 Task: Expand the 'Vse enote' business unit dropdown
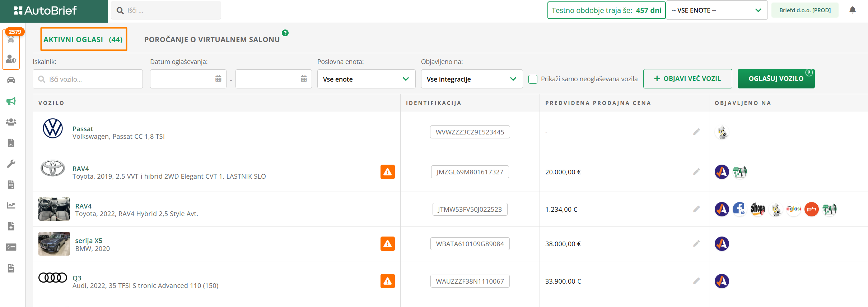click(366, 79)
